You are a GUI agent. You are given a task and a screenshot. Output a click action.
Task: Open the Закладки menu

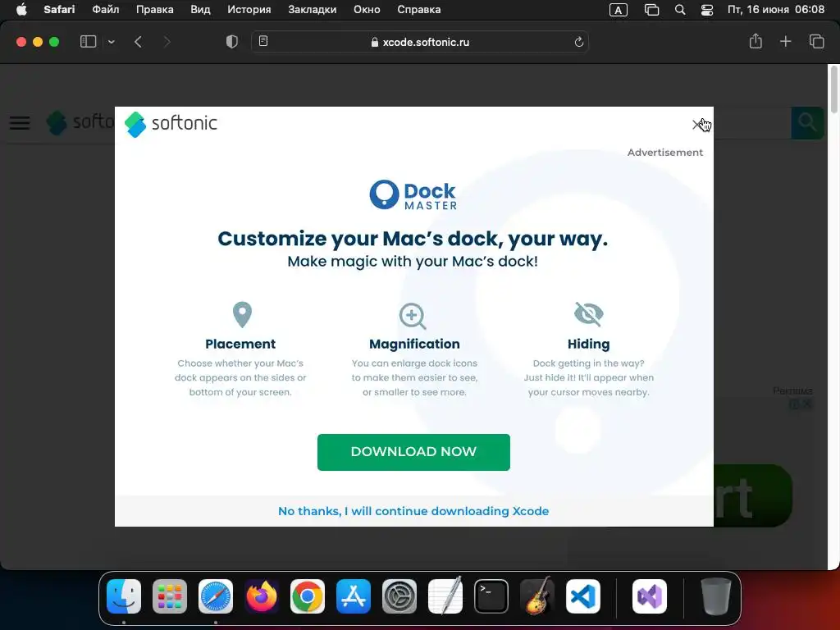313,10
